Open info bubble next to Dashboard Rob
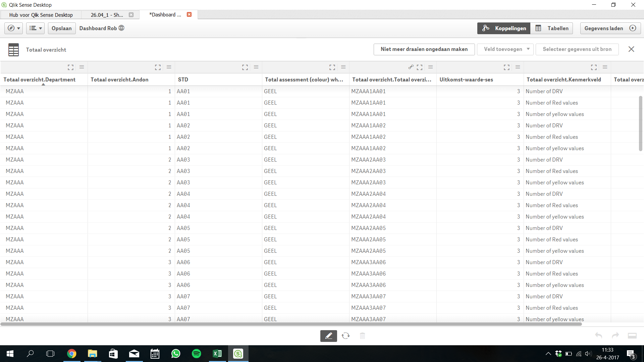Viewport: 644px width, 362px height. point(121,28)
